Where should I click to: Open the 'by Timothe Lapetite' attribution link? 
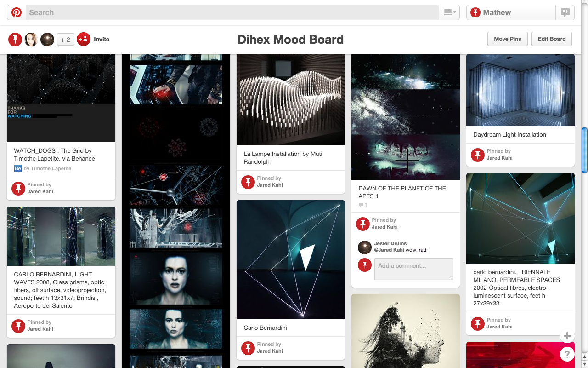(48, 168)
